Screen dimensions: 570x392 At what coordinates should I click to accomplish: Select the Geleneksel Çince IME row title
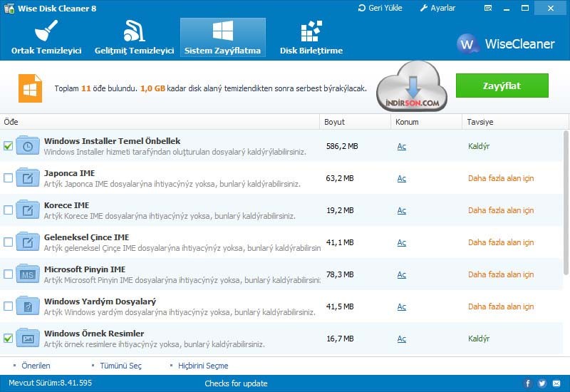click(x=86, y=237)
